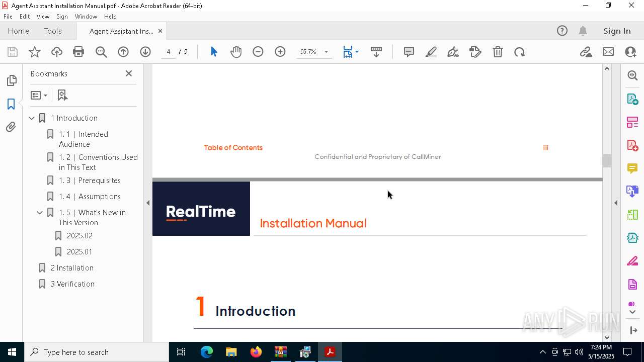Open bookmark options dropdown
The width and height of the screenshot is (644, 362).
click(x=39, y=95)
